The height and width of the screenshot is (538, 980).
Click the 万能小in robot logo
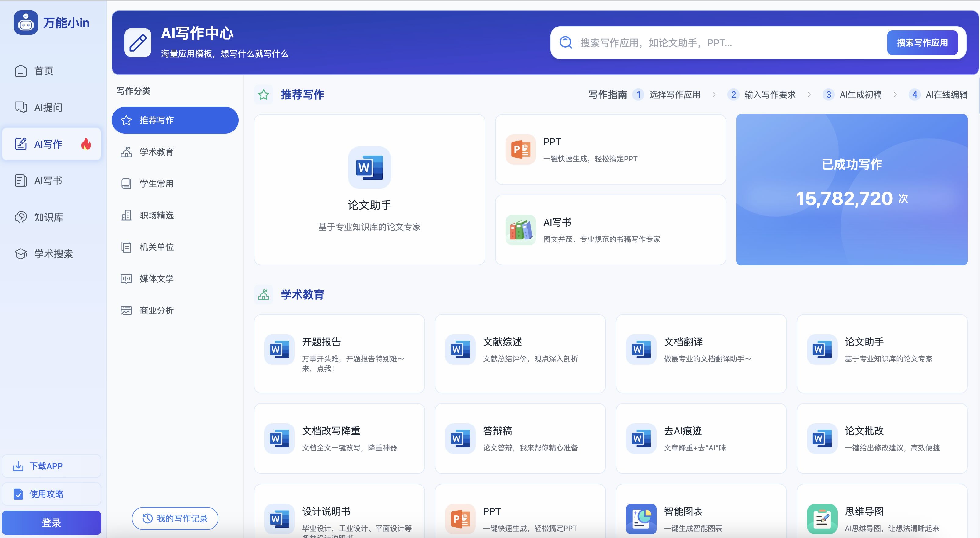coord(26,23)
